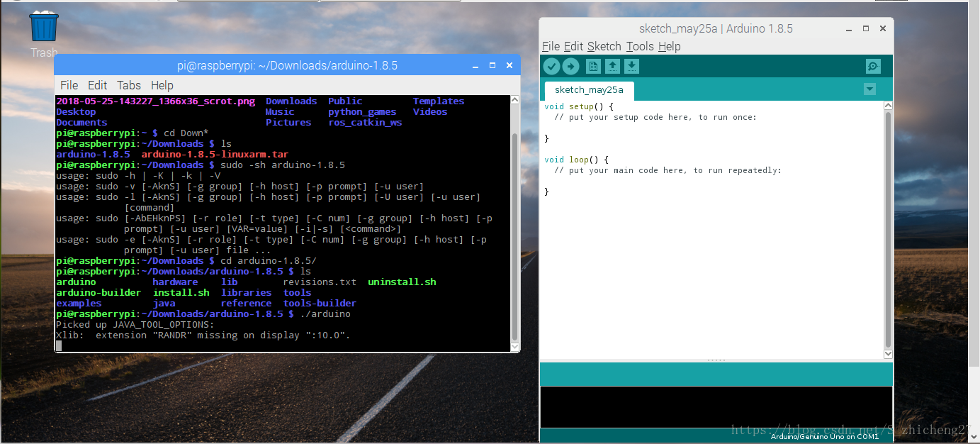This screenshot has height=444, width=980.
Task: Click 'arduino-builder' in terminal listing
Action: 98,292
